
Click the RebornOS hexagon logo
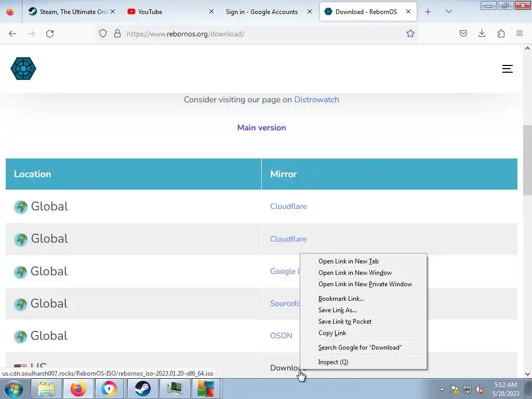(23, 69)
